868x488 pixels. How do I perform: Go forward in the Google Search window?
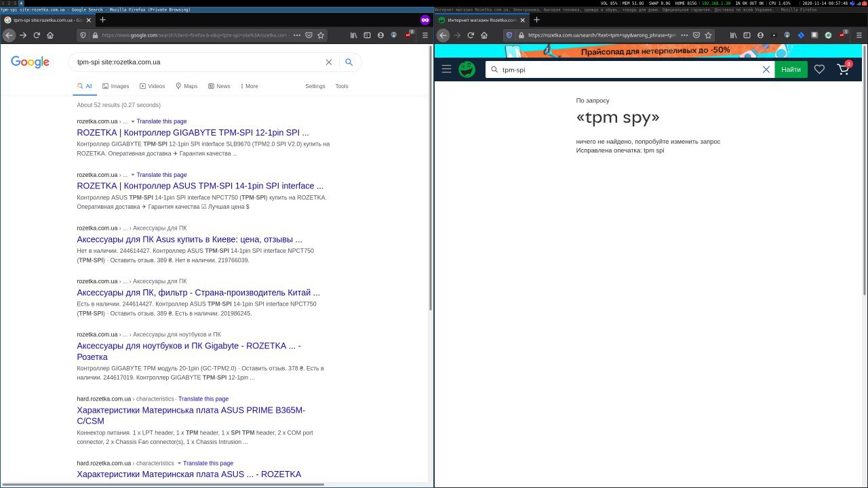(x=23, y=35)
